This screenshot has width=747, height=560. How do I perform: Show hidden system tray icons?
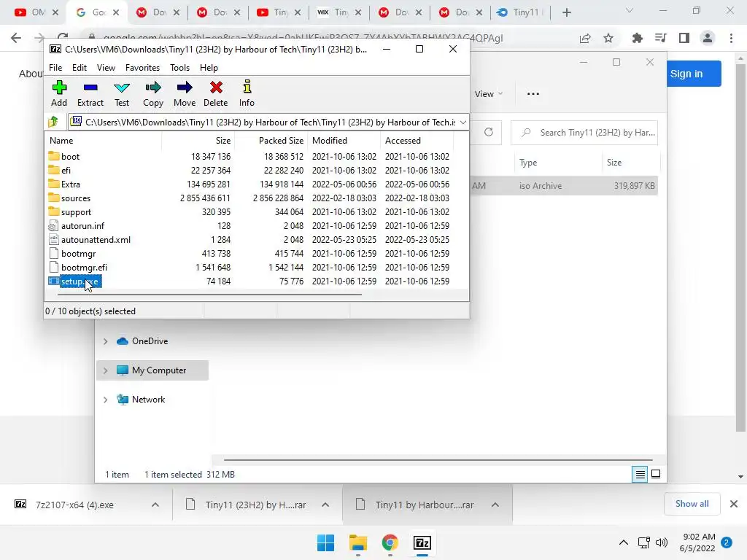(x=623, y=542)
